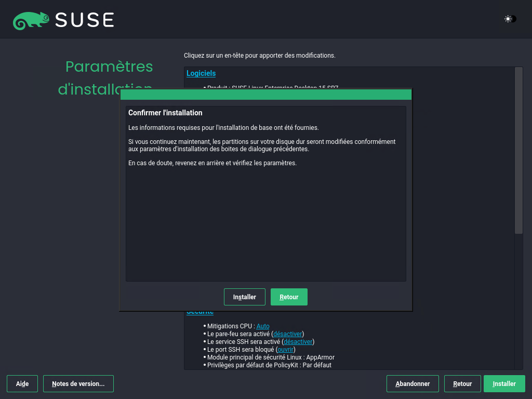Click the SUSE wordmark text
532x399 pixels.
[85, 20]
